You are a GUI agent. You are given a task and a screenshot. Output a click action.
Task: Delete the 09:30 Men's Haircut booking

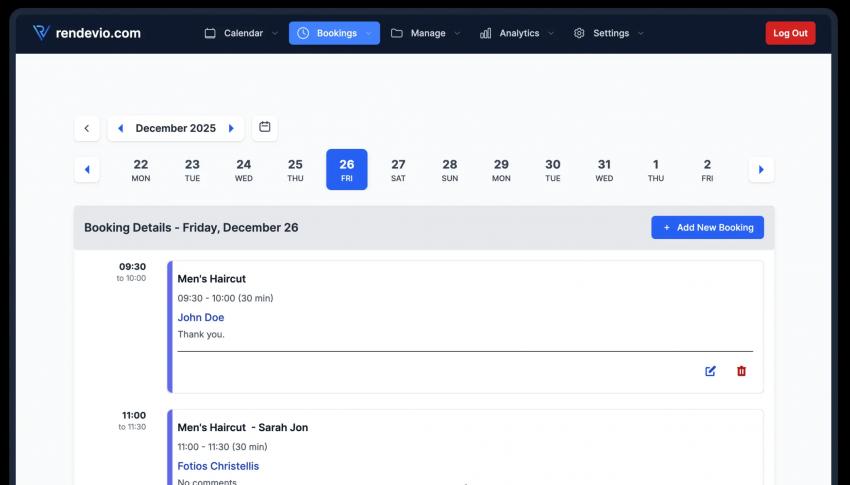click(741, 371)
